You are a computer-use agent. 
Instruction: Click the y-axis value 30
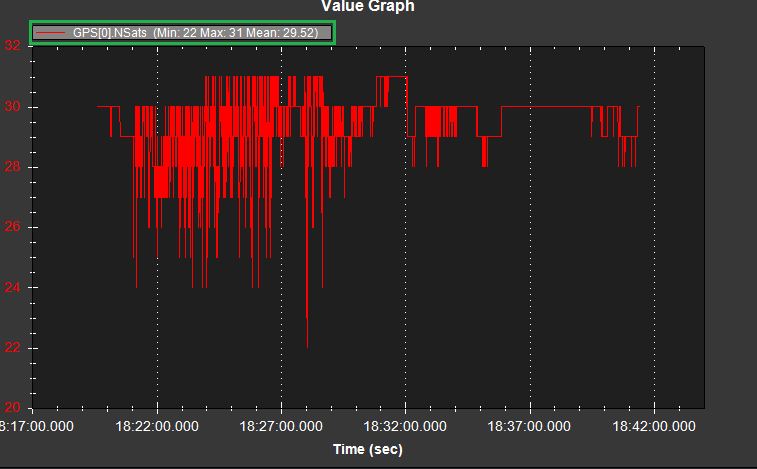13,106
